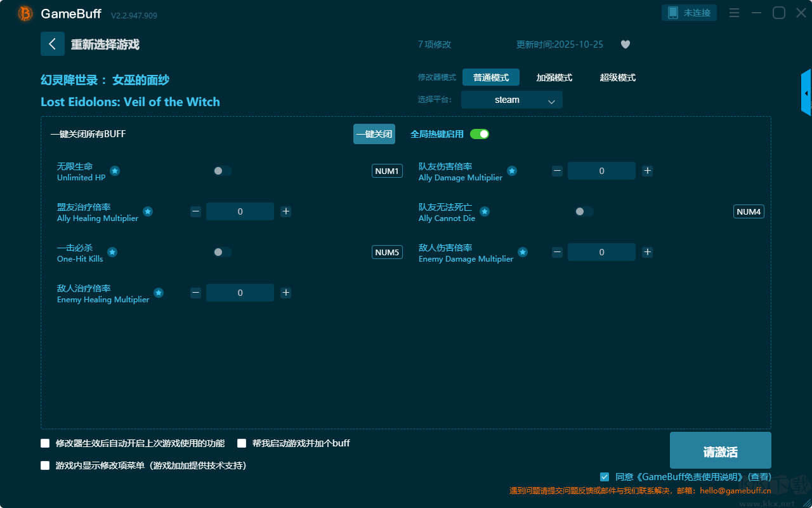Viewport: 812px width, 508px height.
Task: Minimize the GameBuff window
Action: [x=756, y=13]
